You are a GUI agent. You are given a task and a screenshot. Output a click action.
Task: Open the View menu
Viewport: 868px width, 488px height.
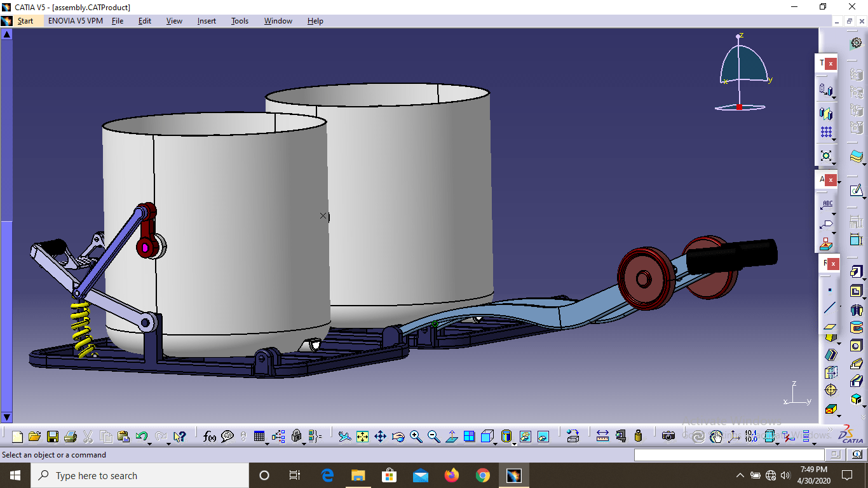point(174,21)
